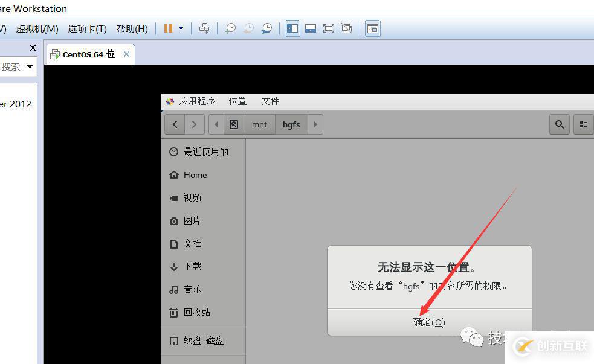Screen dimensions: 594x364
Task: Click the send Ctrl+Alt+Del toolbar icon
Action: (204, 28)
